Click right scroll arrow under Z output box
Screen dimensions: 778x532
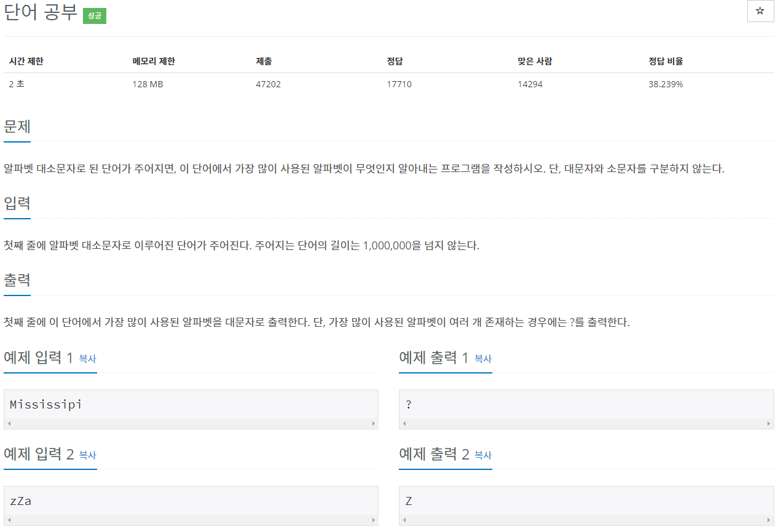(x=768, y=520)
